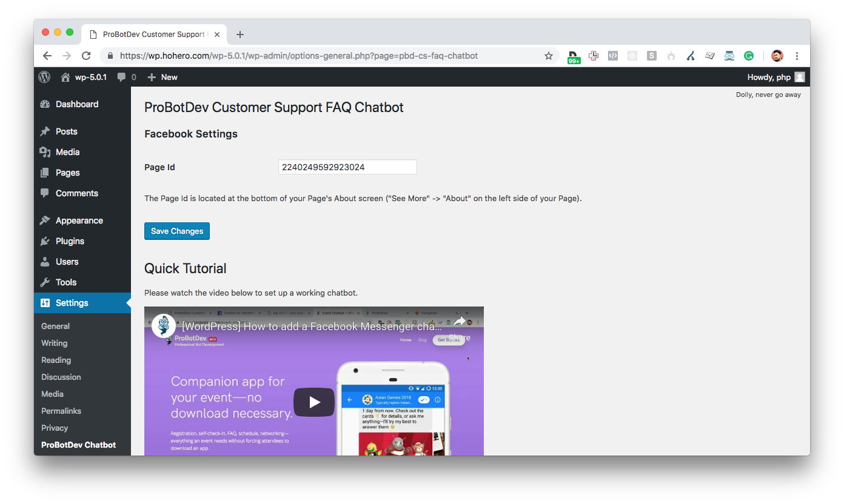Screen dimensions: 844x504
Task: Open Comments in the sidebar menu
Action: 82,193
